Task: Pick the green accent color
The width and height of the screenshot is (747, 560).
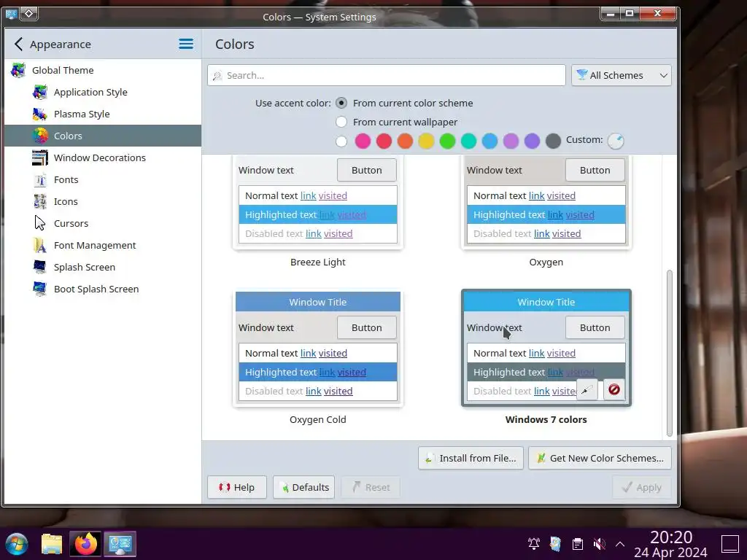Action: point(447,141)
